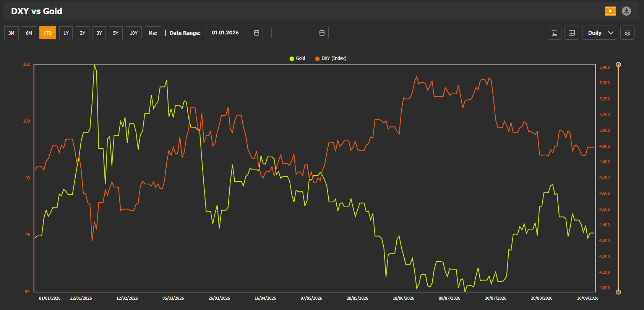Click the 102 value on DXY axis
The image size is (644, 310).
point(26,64)
